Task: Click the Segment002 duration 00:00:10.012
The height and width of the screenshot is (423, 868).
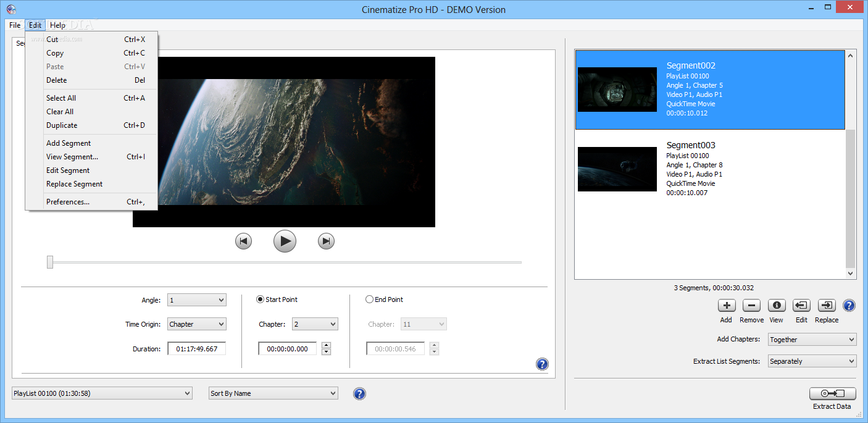Action: 687,113
